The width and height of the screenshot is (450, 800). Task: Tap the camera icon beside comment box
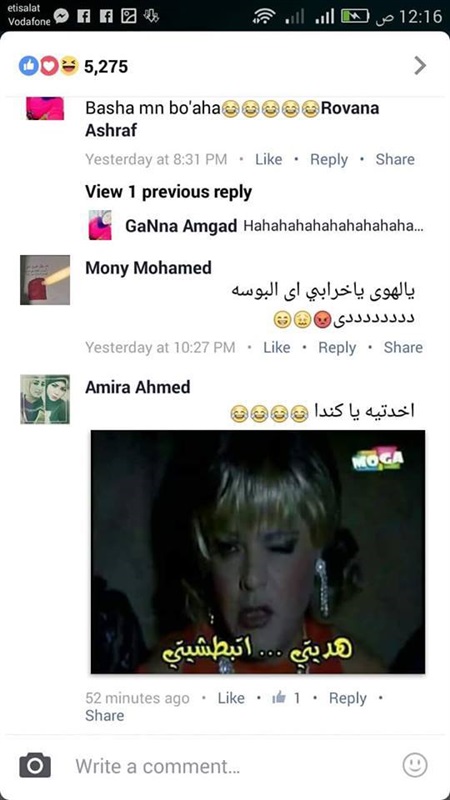35,765
